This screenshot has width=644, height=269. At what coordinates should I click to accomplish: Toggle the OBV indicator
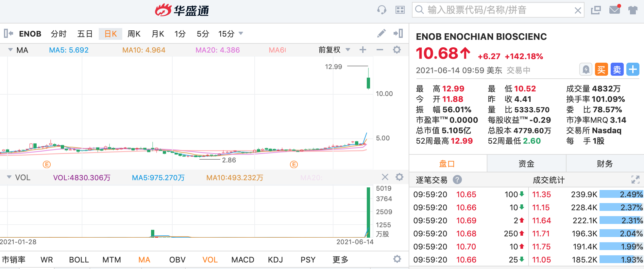pyautogui.click(x=178, y=260)
